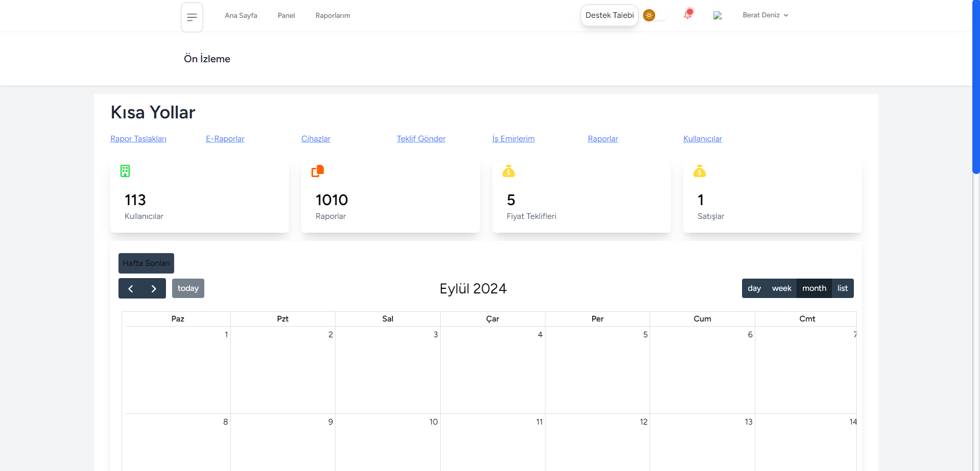Click the orange copy Raporlar icon
980x471 pixels.
(x=318, y=171)
